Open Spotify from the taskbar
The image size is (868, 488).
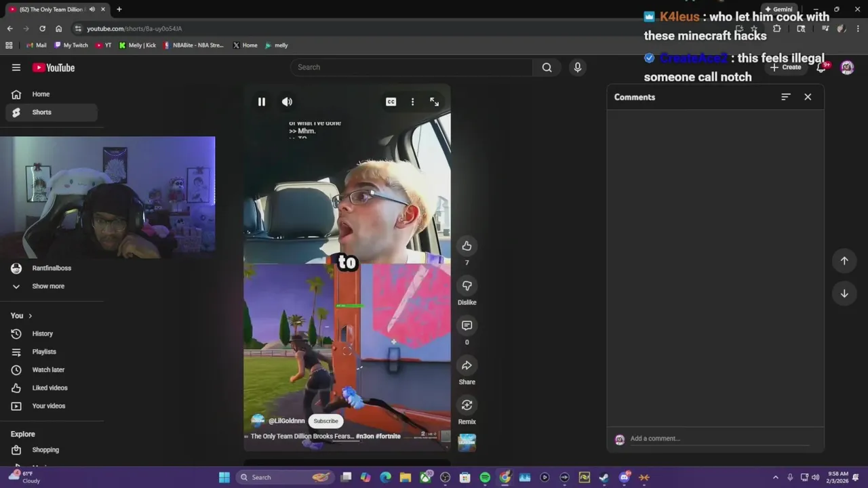[x=485, y=477]
